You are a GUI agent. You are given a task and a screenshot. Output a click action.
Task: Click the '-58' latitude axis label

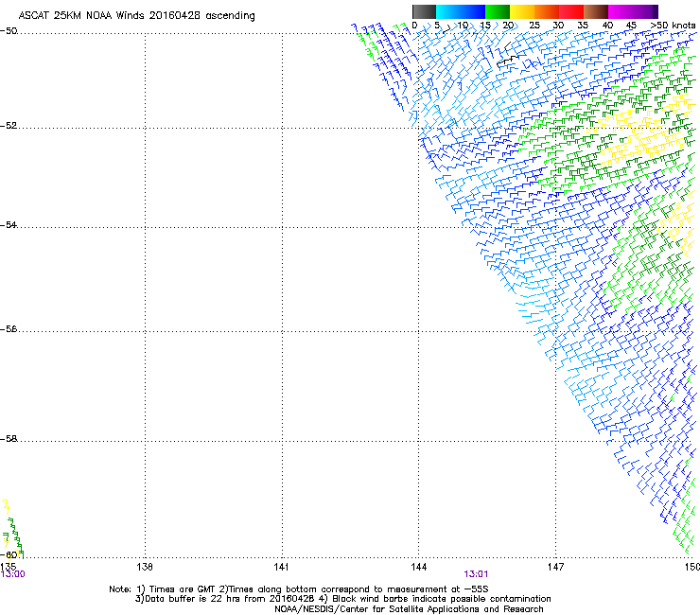pos(9,439)
